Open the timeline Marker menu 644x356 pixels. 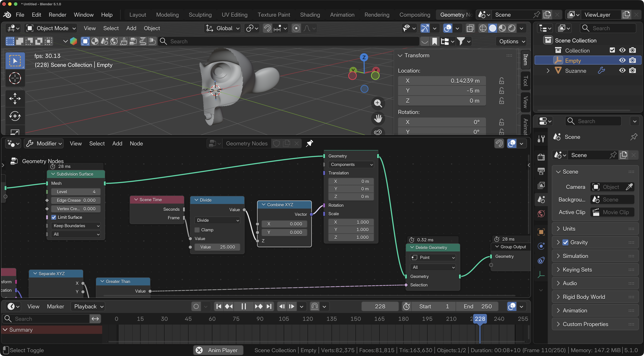pos(55,307)
